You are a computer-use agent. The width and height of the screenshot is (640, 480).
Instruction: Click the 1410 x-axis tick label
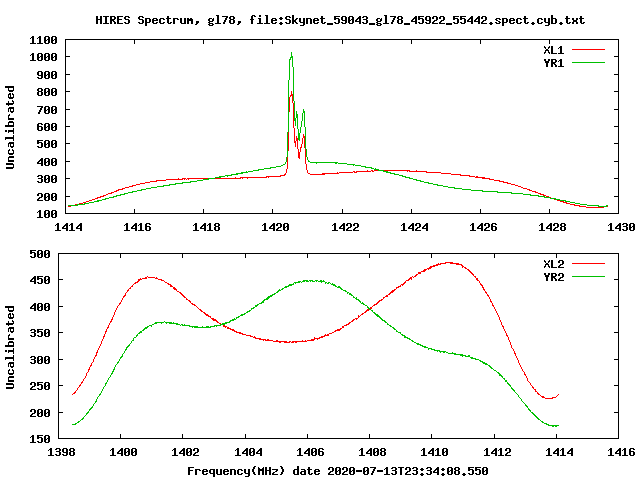coord(434,452)
